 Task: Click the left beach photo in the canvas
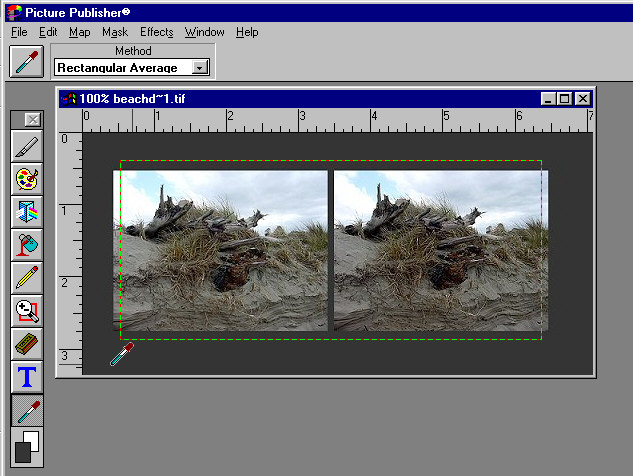220,250
